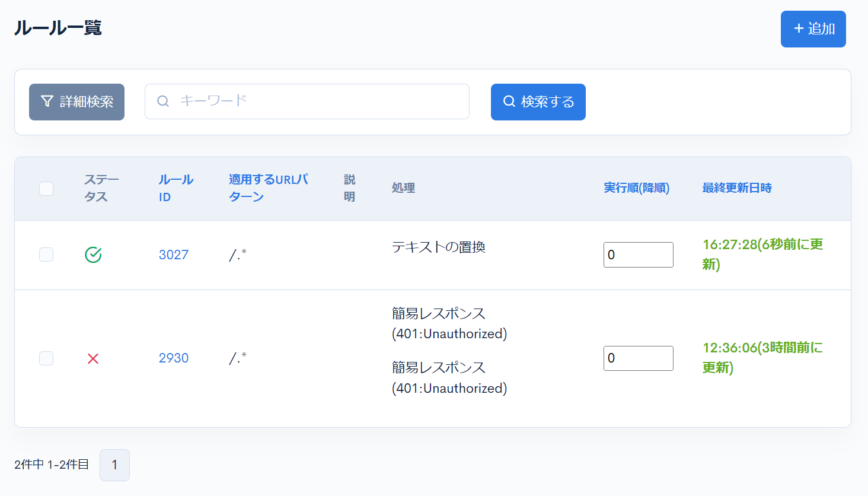
Task: Sort by 最終更新日時 column header
Action: tap(737, 188)
